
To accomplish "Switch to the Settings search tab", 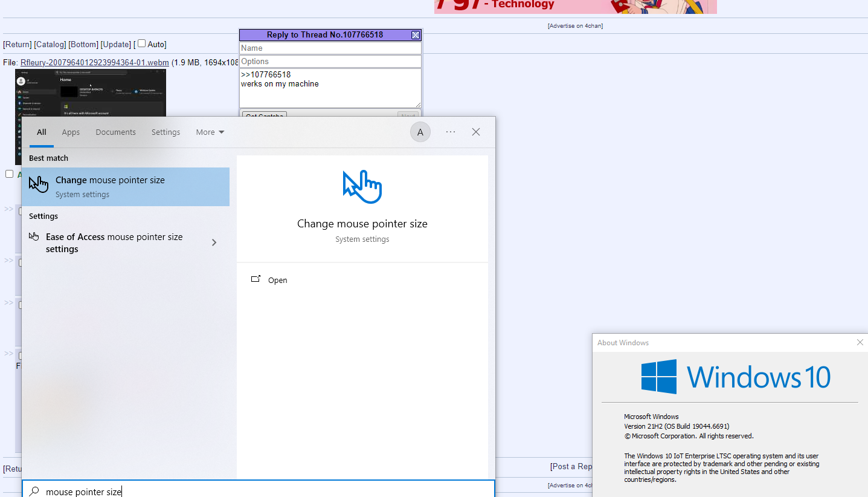I will point(166,132).
